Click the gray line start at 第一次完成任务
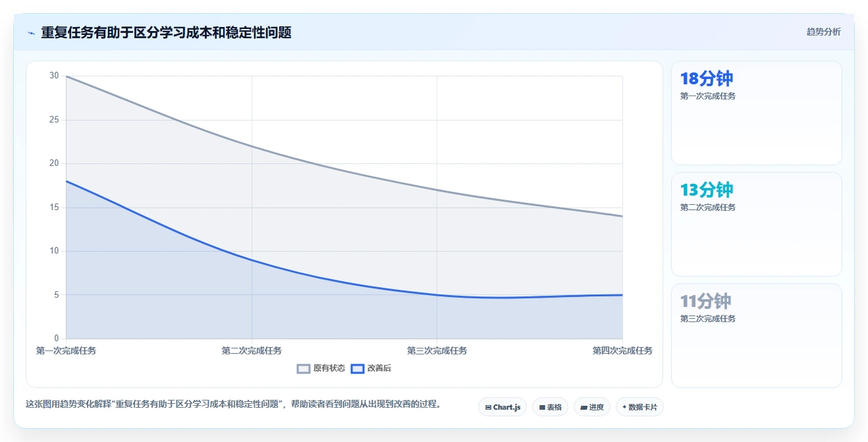Screen dimensions: 868x442 [x=66, y=76]
